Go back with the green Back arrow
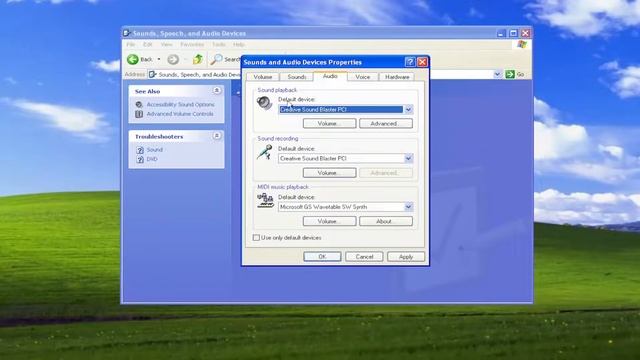Image resolution: width=640 pixels, height=360 pixels. tap(133, 60)
